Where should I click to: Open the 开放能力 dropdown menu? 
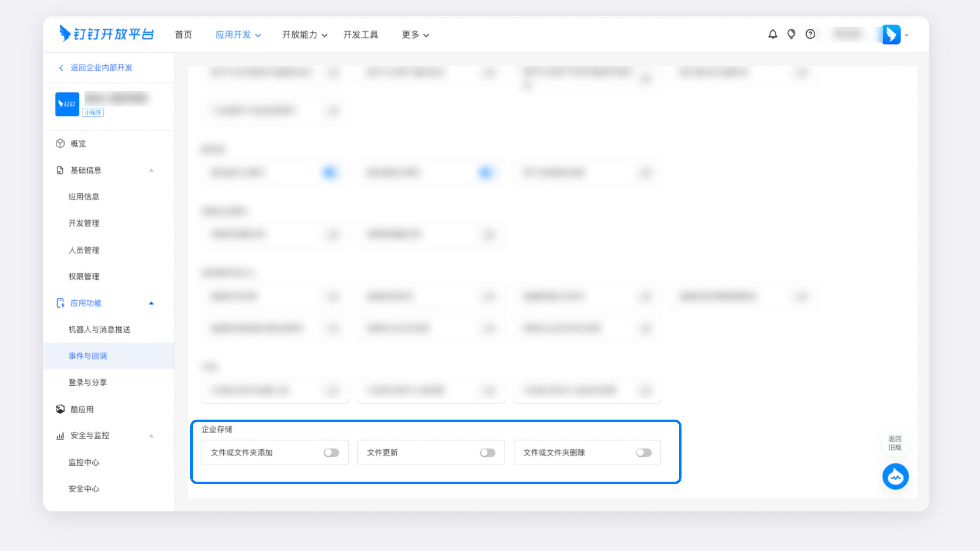pos(305,35)
